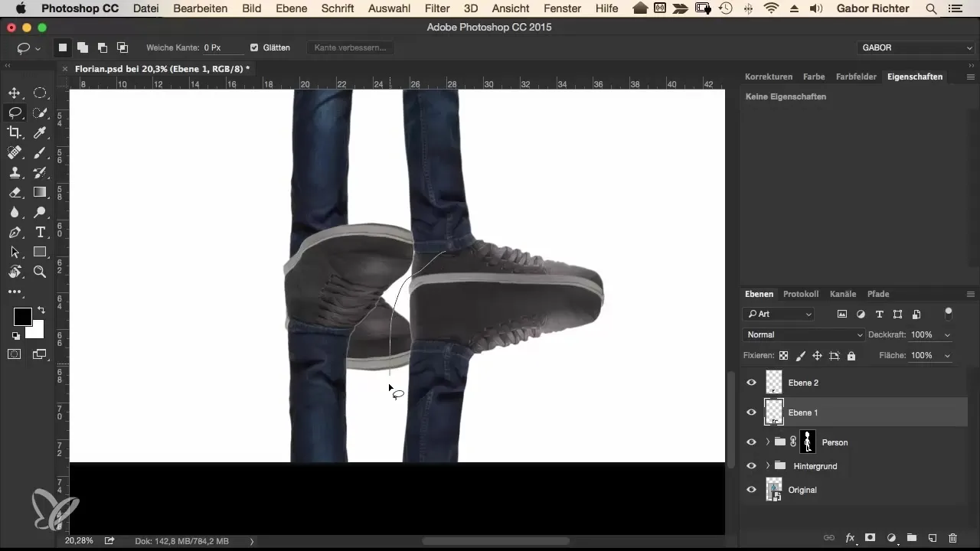Image resolution: width=980 pixels, height=551 pixels.
Task: Open the Ebene menu
Action: [291, 8]
